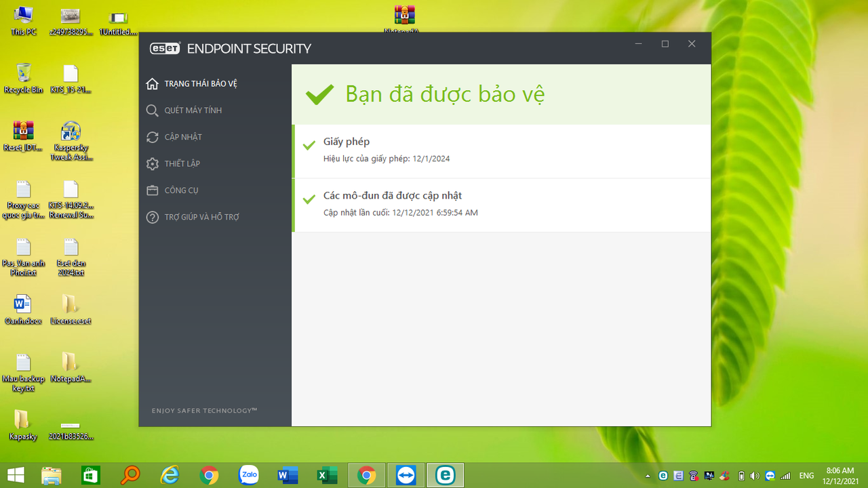Image resolution: width=868 pixels, height=488 pixels.
Task: Open the clock showing 8:06 AM
Action: point(840,475)
